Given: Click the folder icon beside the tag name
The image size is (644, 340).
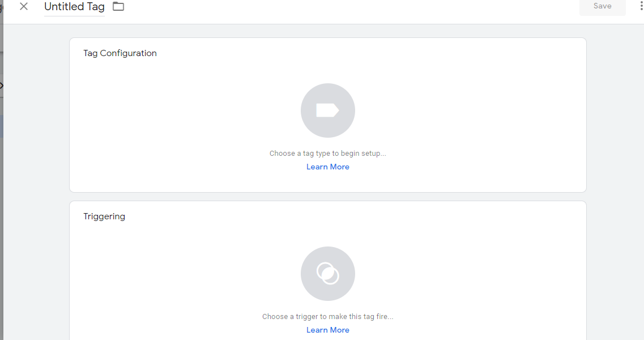Looking at the screenshot, I should pos(118,6).
